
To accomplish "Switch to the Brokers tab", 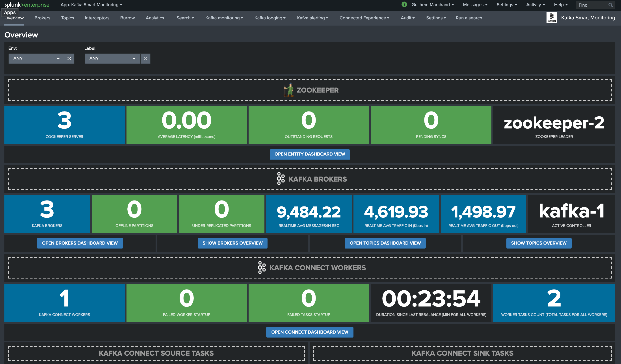I will click(42, 18).
